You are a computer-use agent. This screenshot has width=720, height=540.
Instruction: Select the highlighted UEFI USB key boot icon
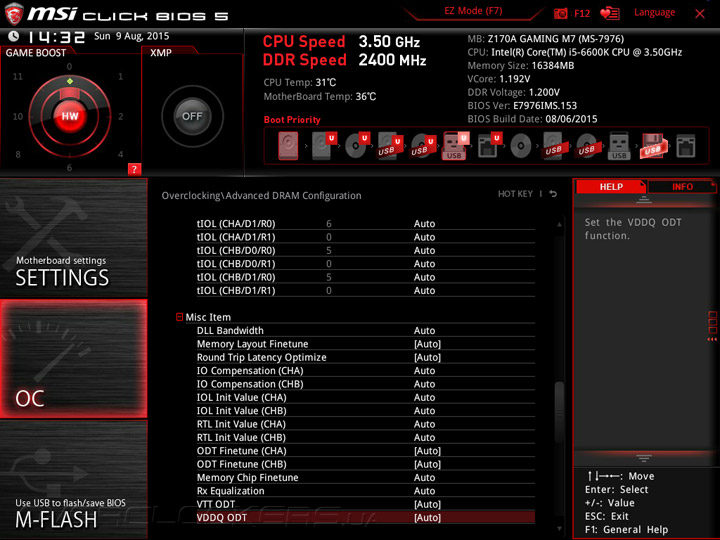(x=456, y=146)
